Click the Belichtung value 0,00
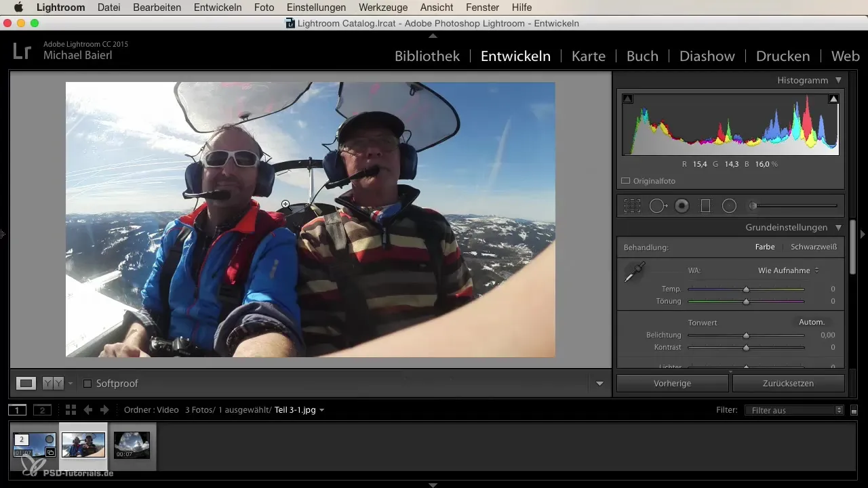 point(827,335)
